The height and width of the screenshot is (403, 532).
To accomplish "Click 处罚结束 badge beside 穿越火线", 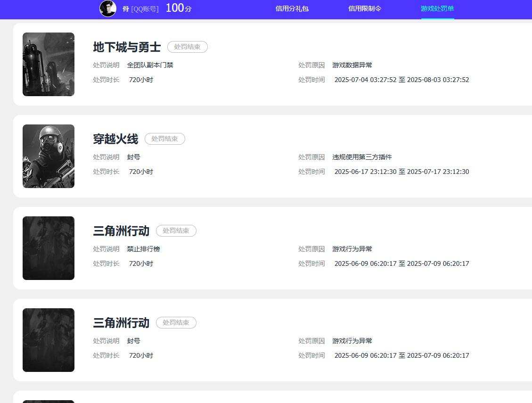I will (x=164, y=139).
